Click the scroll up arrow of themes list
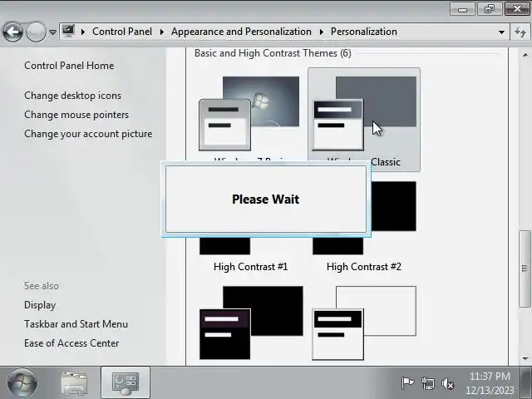The height and width of the screenshot is (399, 532). (525, 55)
